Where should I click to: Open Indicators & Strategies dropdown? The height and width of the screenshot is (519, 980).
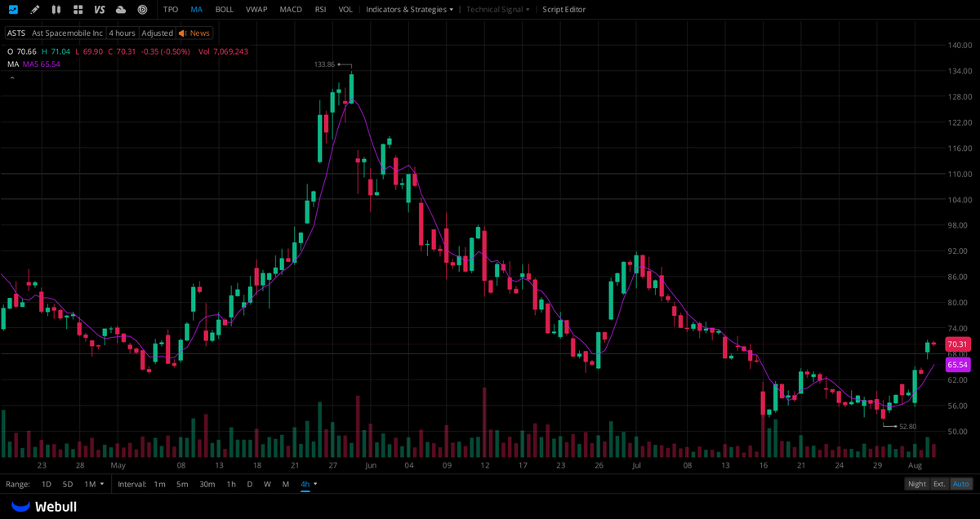(409, 10)
